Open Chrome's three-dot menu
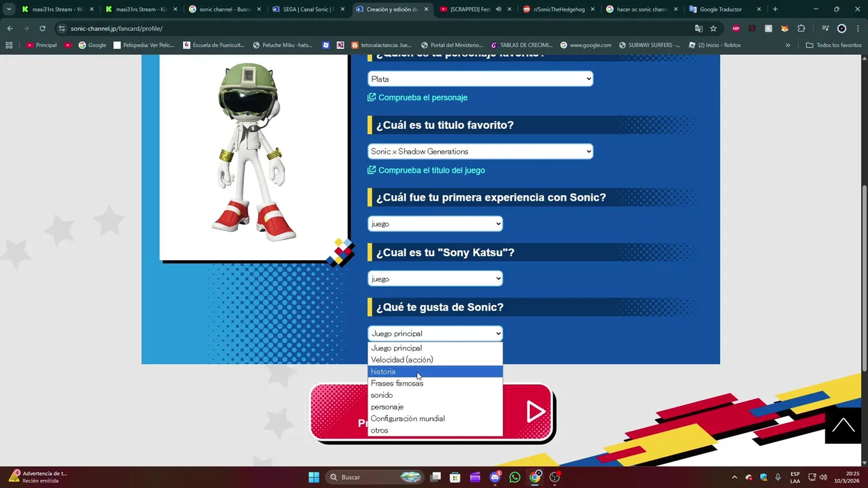This screenshot has height=488, width=868. 858,28
